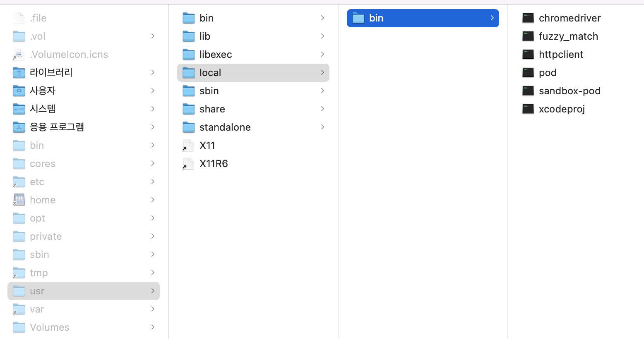Click the opt folder icon
Screen dimensions: 644x339
click(19, 218)
